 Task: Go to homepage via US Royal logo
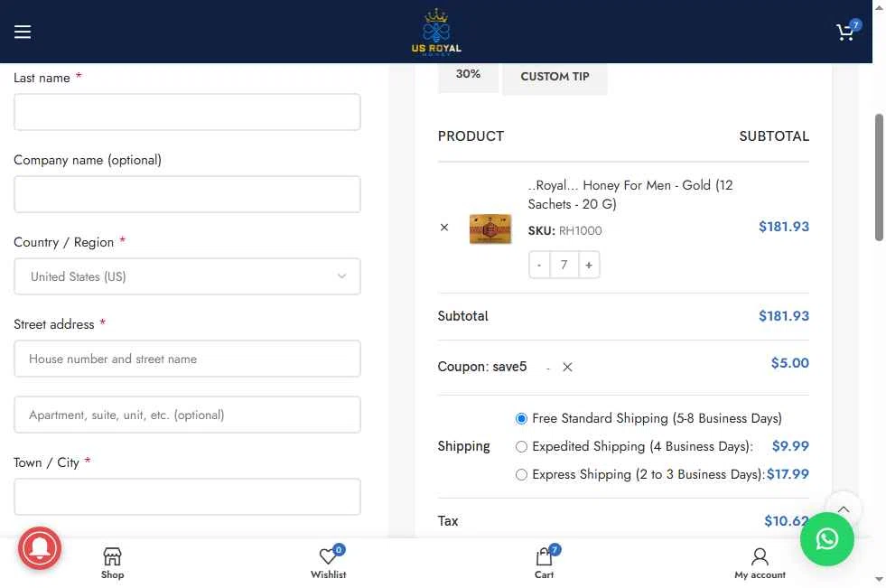coord(436,32)
